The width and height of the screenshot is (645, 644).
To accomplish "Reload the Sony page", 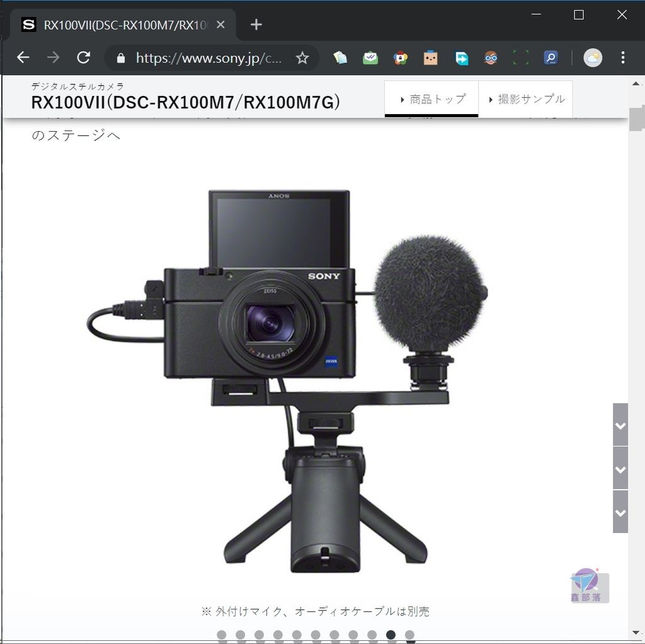I will [x=84, y=57].
